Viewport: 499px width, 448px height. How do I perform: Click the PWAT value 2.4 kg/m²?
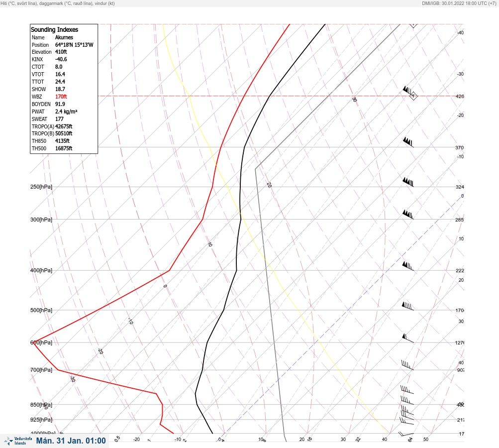tap(66, 112)
